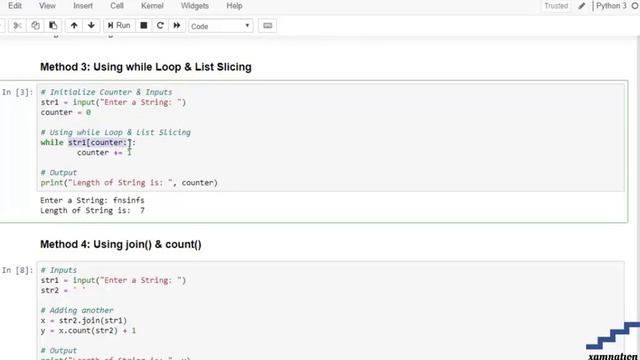Click the 'y = x.count(str2) + 1' line
This screenshot has height=360, width=640.
click(x=88, y=331)
